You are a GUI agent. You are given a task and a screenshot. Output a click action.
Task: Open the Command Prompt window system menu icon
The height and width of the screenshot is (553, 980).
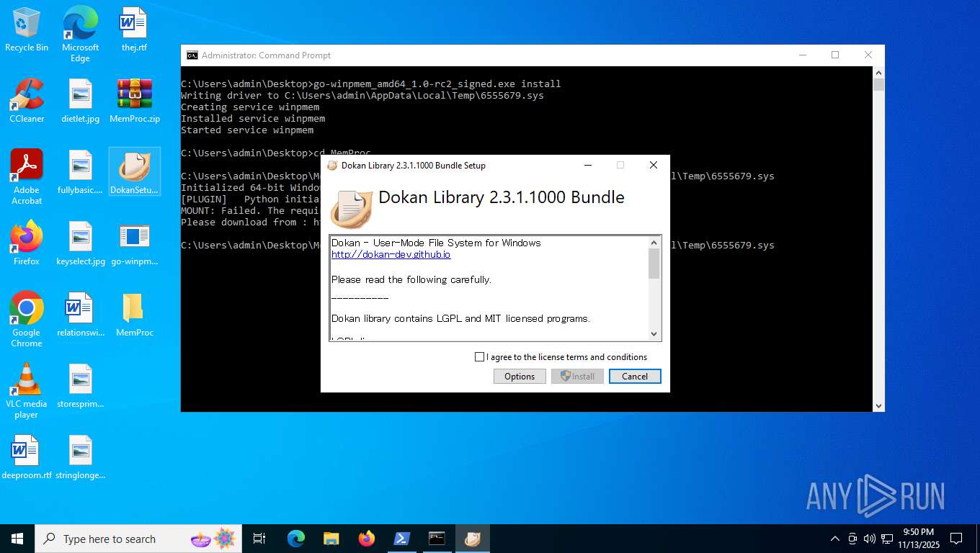click(x=192, y=55)
